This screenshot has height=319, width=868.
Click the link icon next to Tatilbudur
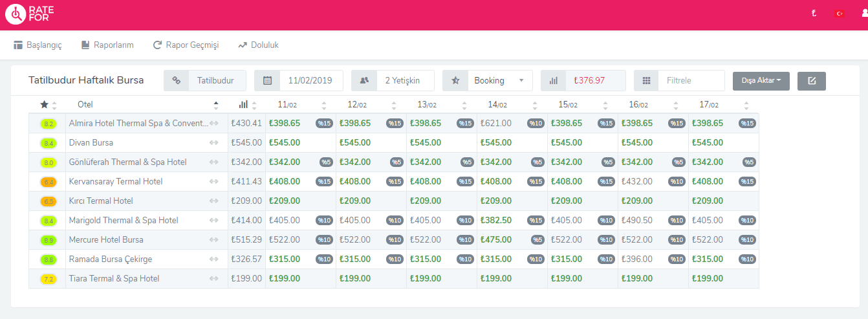click(176, 81)
